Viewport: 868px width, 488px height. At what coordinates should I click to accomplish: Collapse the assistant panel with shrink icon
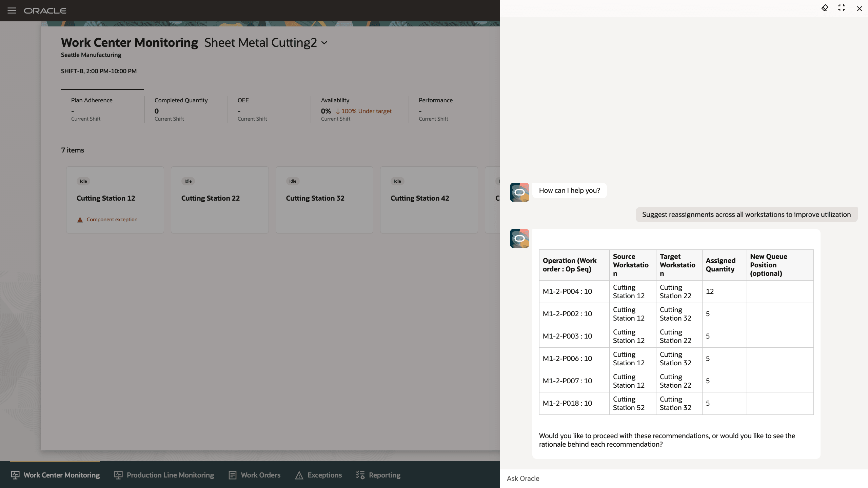pos(842,8)
